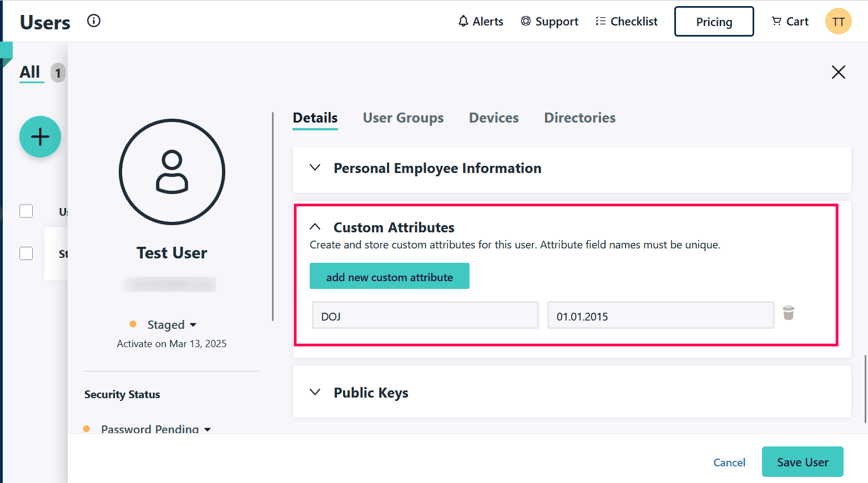Open the Checklist from header
The width and height of the screenshot is (868, 483).
[626, 22]
